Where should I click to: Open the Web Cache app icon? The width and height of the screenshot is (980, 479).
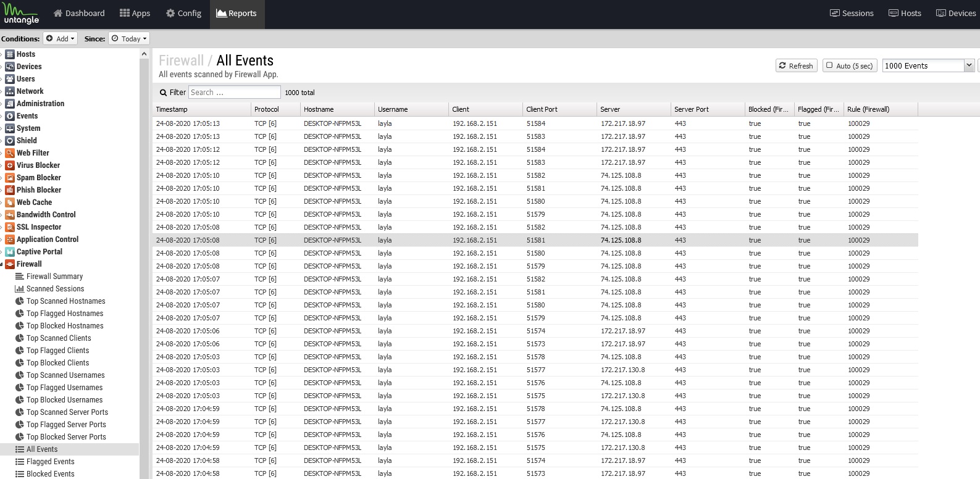coord(10,202)
